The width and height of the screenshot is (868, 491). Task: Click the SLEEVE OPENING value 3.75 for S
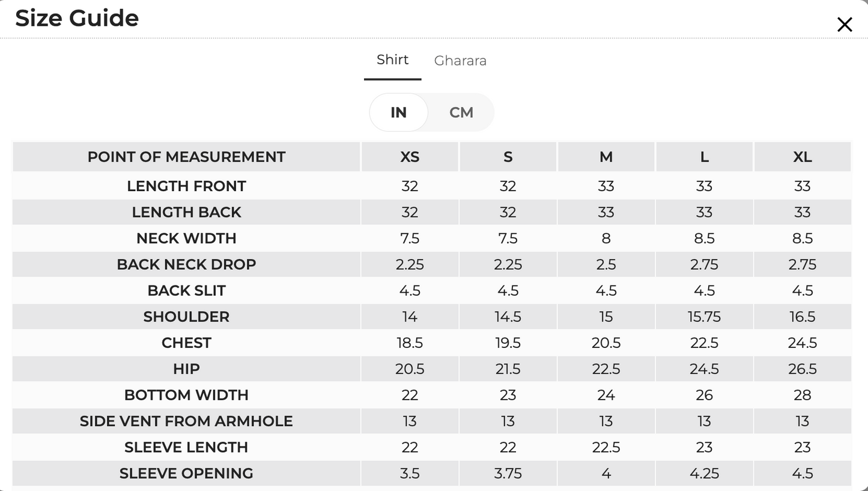pos(508,473)
